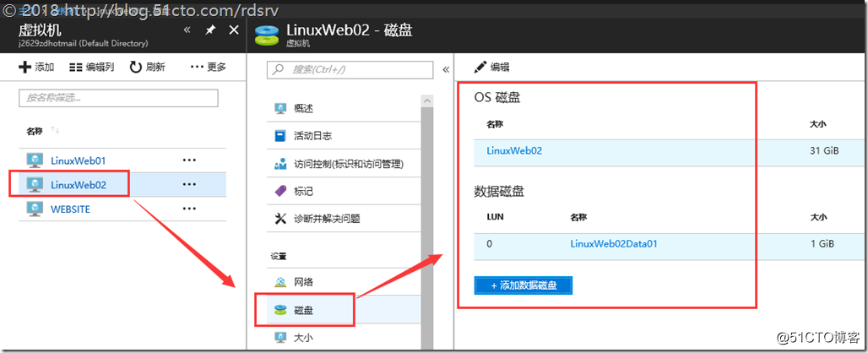Select the LinuxWeb02 virtual machine in the list
The image size is (868, 353).
click(x=78, y=185)
